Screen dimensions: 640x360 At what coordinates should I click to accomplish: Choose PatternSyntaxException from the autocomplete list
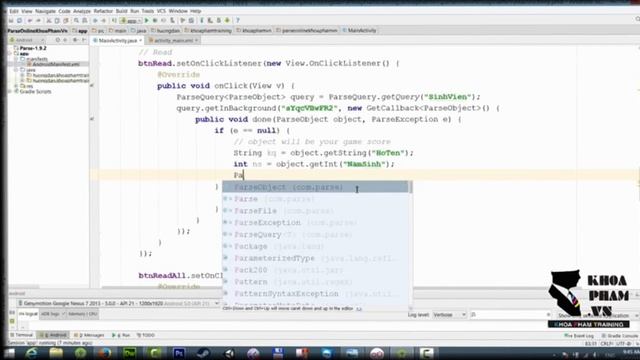point(315,293)
